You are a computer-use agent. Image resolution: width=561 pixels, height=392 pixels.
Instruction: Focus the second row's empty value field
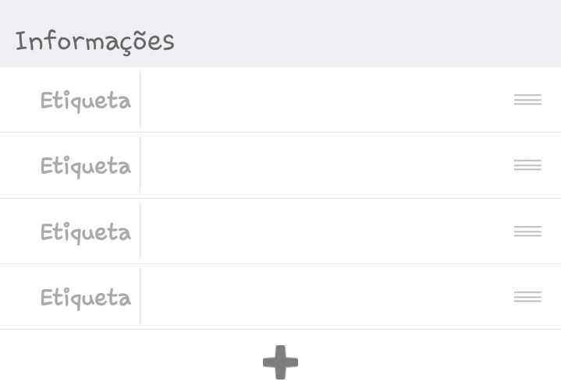(x=325, y=165)
